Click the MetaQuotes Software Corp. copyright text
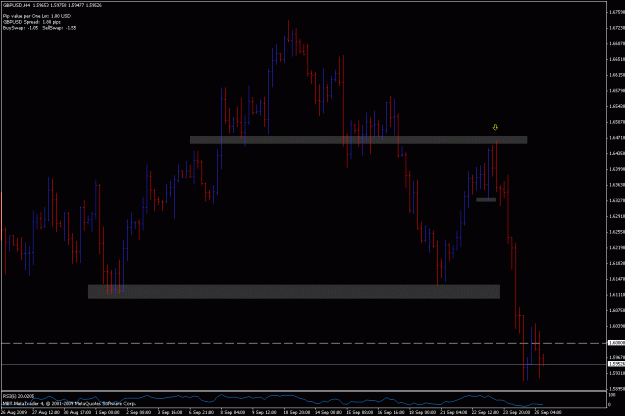 [x=69, y=403]
